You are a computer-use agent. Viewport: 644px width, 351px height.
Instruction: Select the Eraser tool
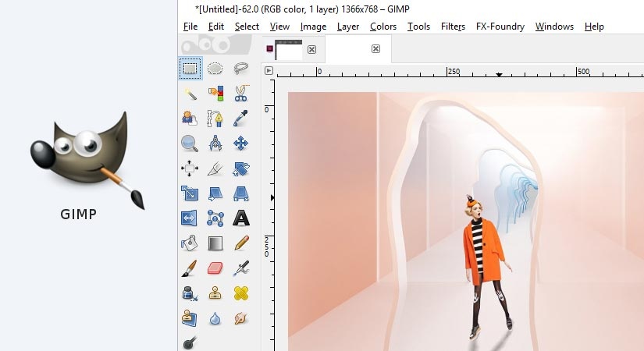[x=215, y=268]
